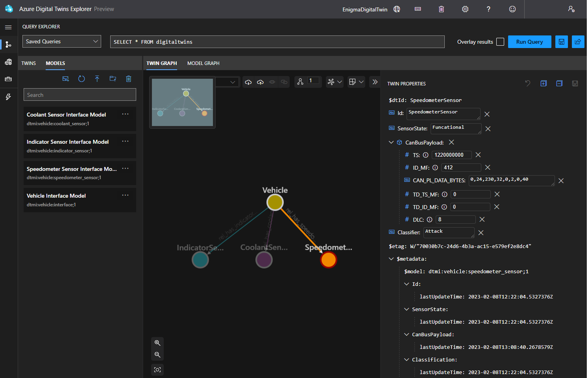Open the hamburger navigation menu

click(8, 27)
